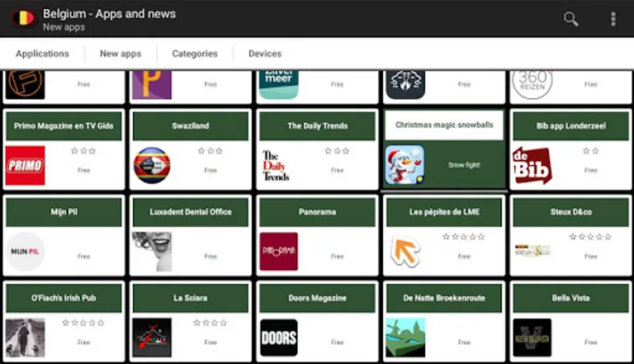The width and height of the screenshot is (634, 364).
Task: Open the dark winged emblem app icon
Action: 405,84
